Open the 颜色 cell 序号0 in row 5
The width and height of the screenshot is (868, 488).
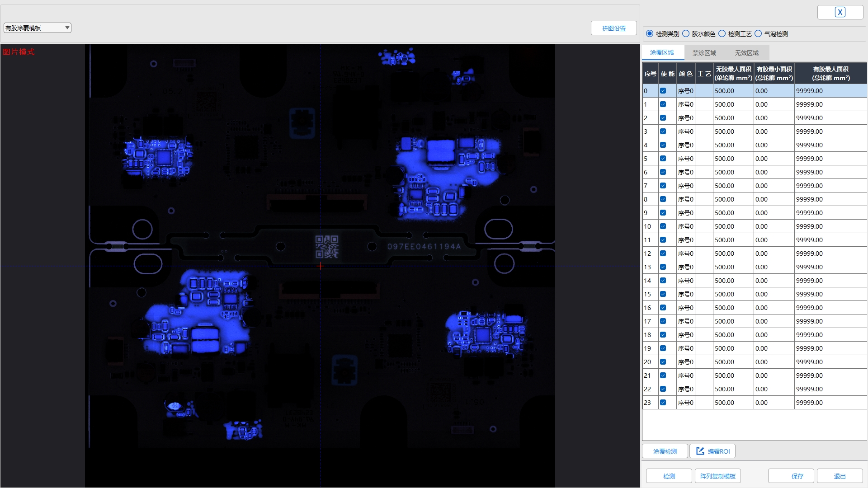tap(686, 159)
